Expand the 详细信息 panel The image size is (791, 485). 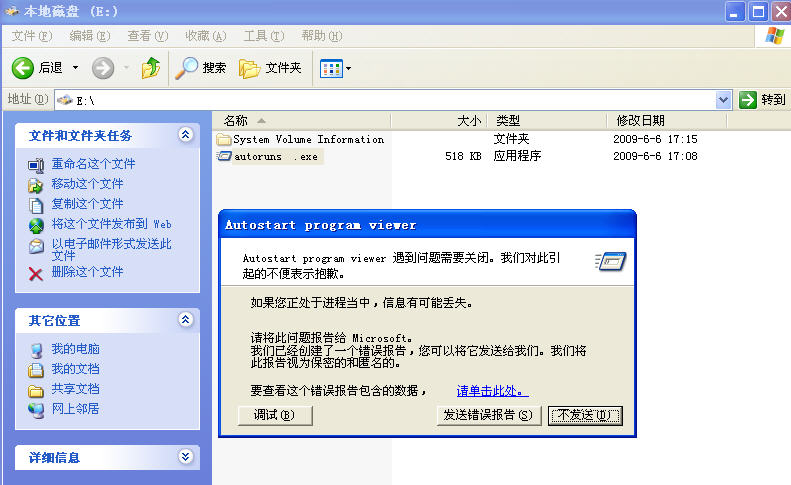[x=186, y=457]
